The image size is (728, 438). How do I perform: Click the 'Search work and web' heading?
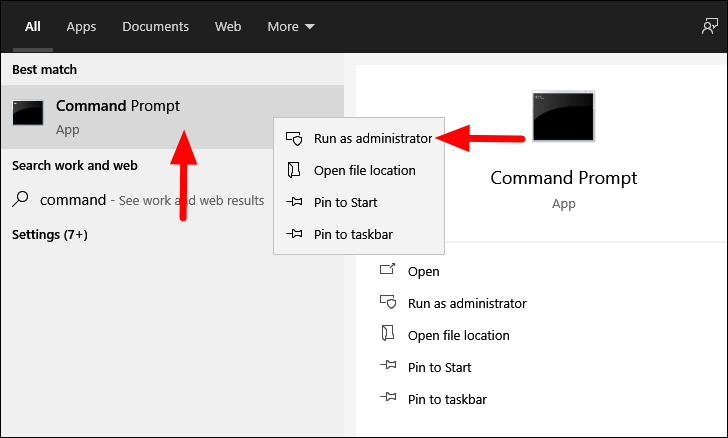pos(75,166)
